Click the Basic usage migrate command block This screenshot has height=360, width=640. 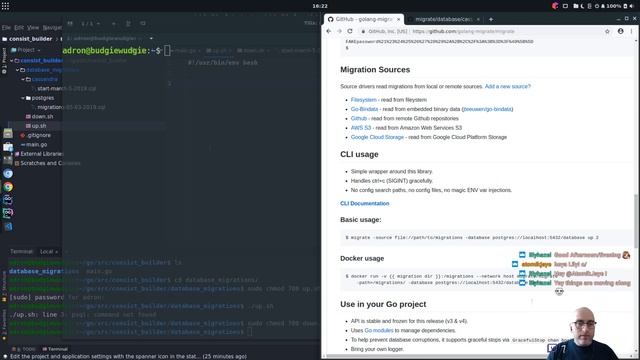pos(486,238)
